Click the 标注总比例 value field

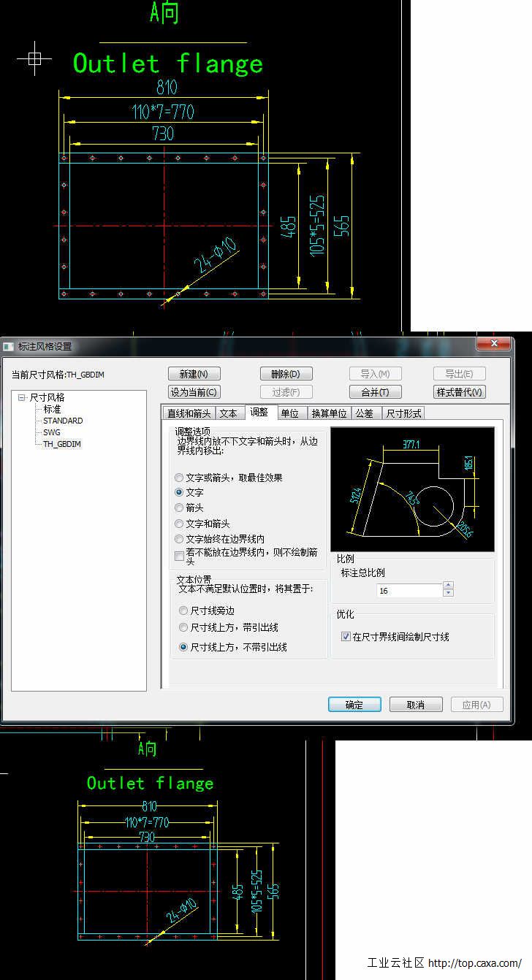409,590
